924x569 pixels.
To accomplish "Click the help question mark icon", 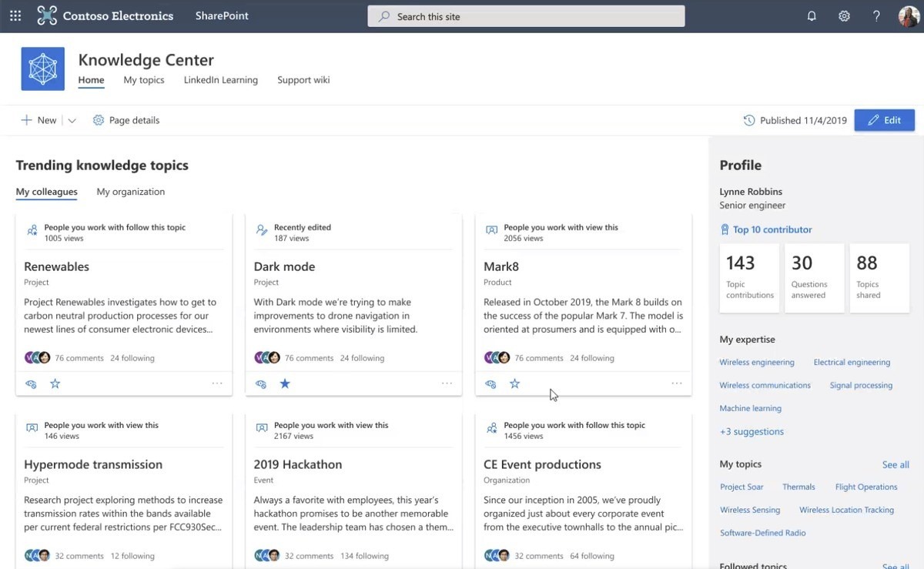I will click(876, 16).
